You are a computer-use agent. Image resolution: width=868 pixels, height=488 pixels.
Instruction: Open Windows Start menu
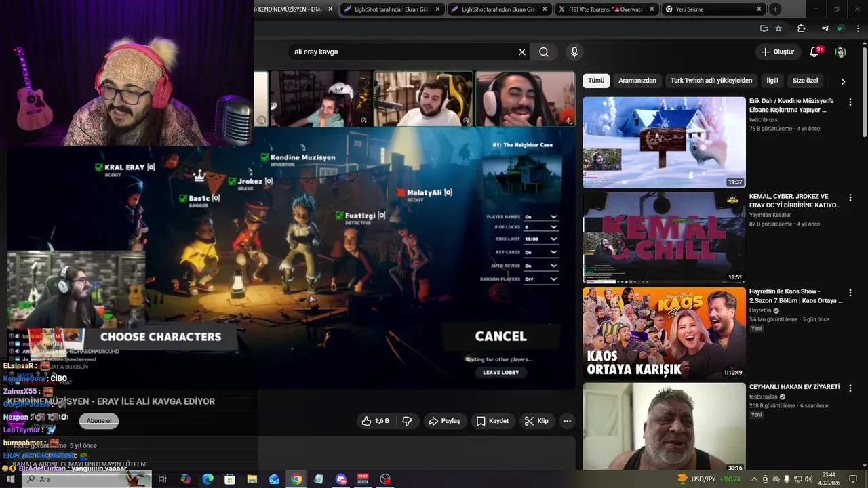coord(11,479)
